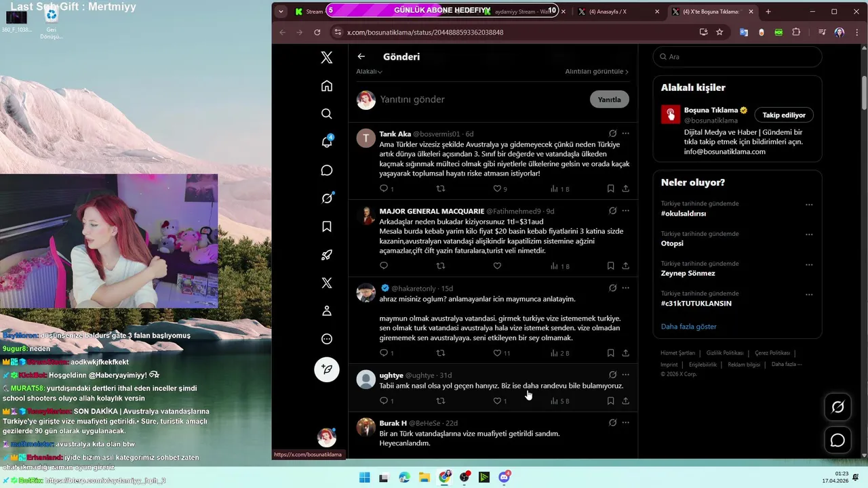Viewport: 868px width, 488px height.
Task: Open Chrome extensions puzzle icon
Action: point(796,32)
